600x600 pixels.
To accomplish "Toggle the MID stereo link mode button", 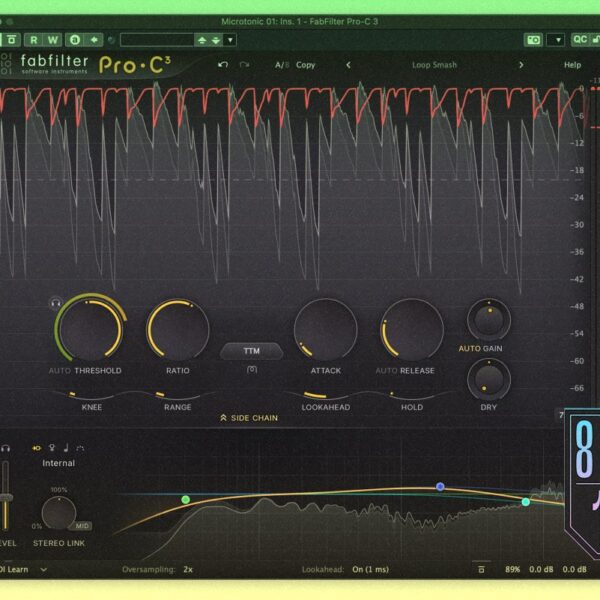I will point(82,526).
